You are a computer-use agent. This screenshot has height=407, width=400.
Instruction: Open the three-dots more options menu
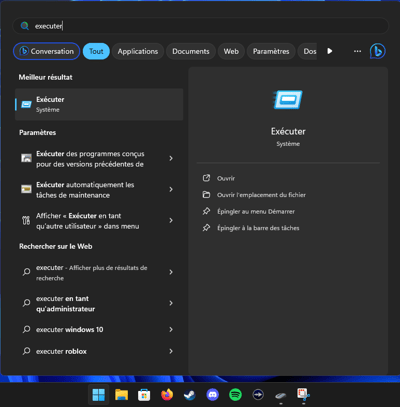(x=357, y=51)
